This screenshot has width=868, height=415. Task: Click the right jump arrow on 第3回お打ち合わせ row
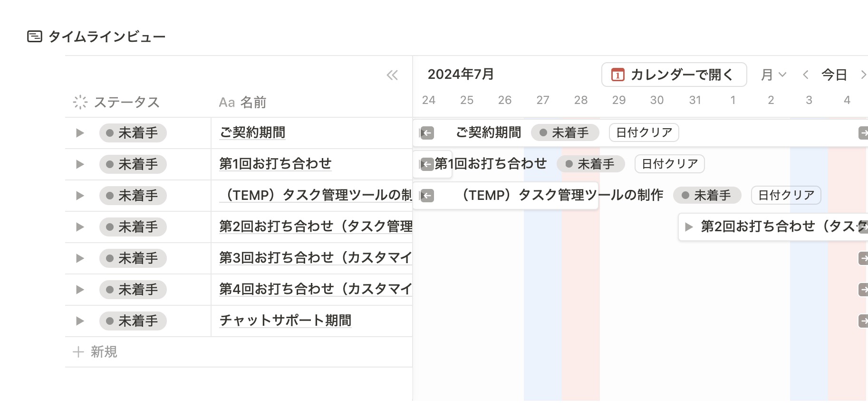click(x=863, y=258)
